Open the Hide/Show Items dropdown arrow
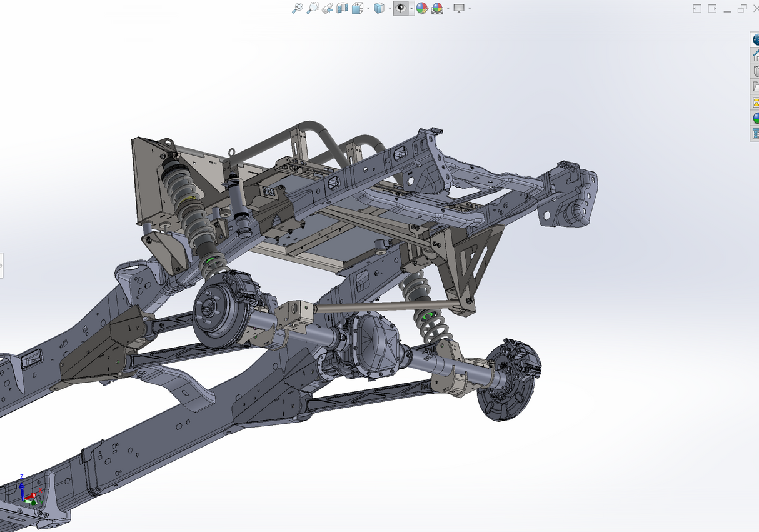The width and height of the screenshot is (759, 532). pyautogui.click(x=411, y=8)
